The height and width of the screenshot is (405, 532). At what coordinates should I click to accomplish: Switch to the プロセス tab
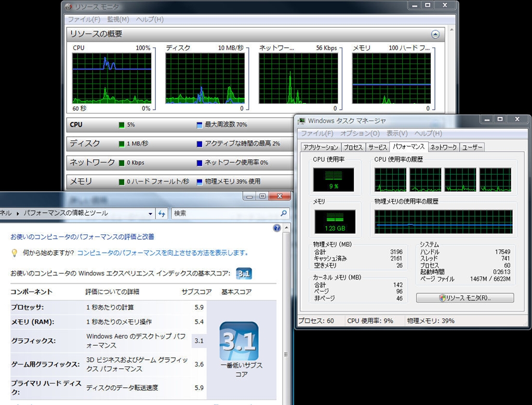[x=353, y=147]
